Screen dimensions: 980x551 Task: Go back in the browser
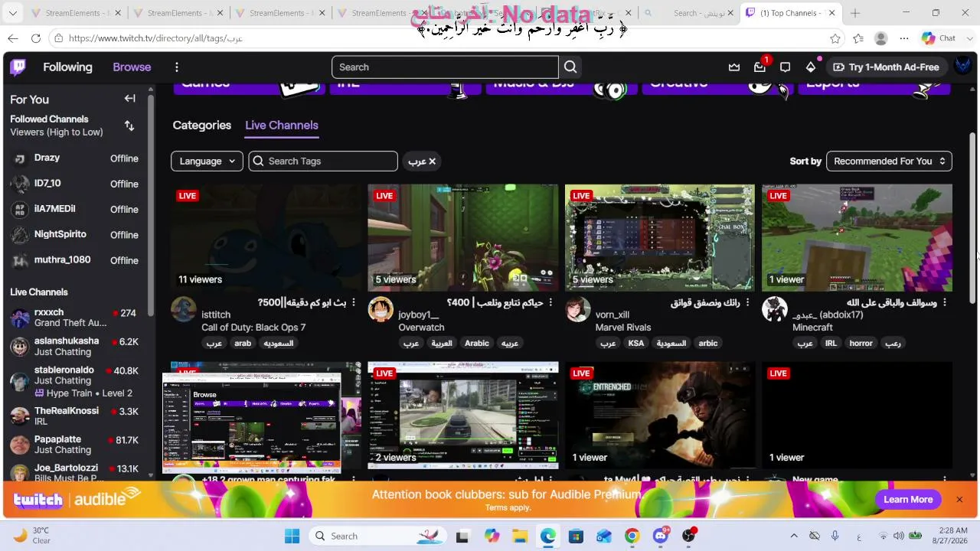pyautogui.click(x=13, y=38)
